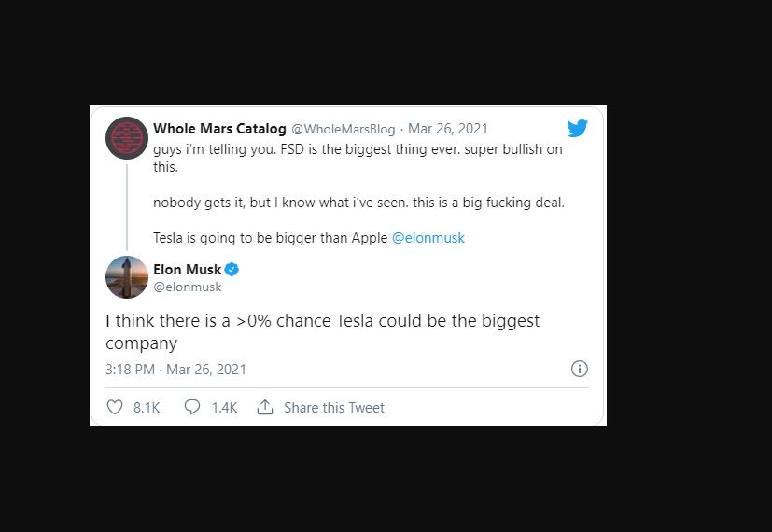Click the Mar 26, 2021 quoted date
772x532 pixels.
click(x=448, y=129)
